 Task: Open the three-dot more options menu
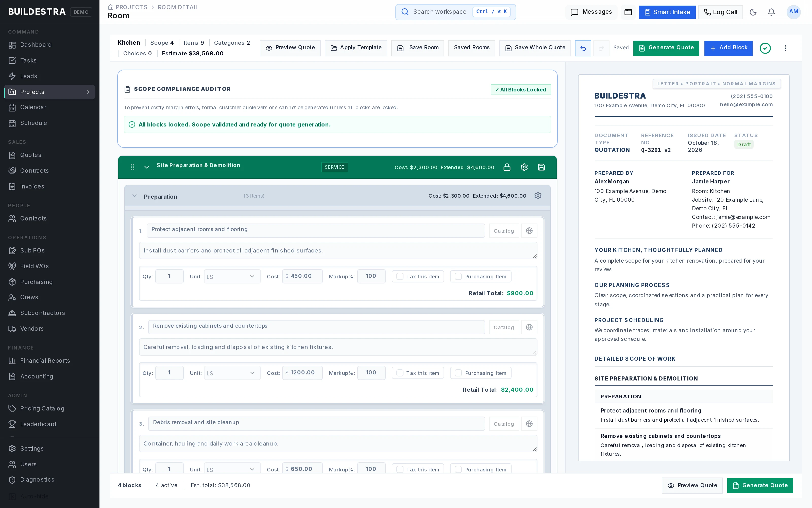pos(786,48)
